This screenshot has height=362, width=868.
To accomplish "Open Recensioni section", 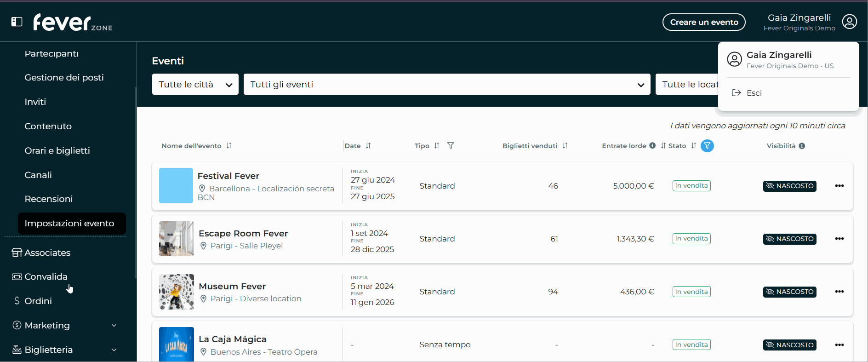I will (49, 199).
